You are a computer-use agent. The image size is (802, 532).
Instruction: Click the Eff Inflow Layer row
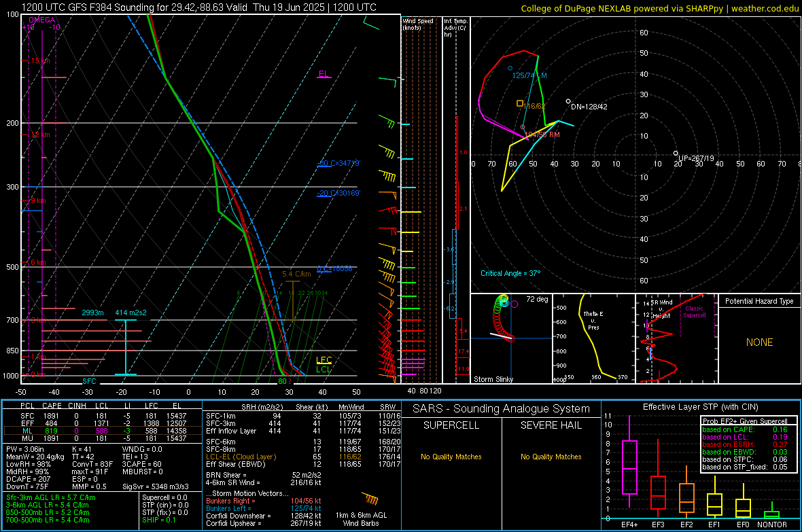tap(303, 431)
